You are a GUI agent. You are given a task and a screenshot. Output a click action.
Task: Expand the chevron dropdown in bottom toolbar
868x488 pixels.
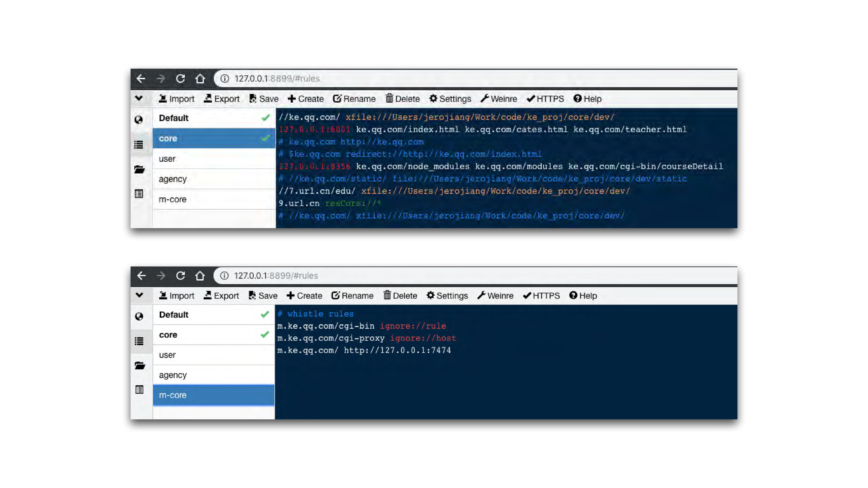coord(139,295)
